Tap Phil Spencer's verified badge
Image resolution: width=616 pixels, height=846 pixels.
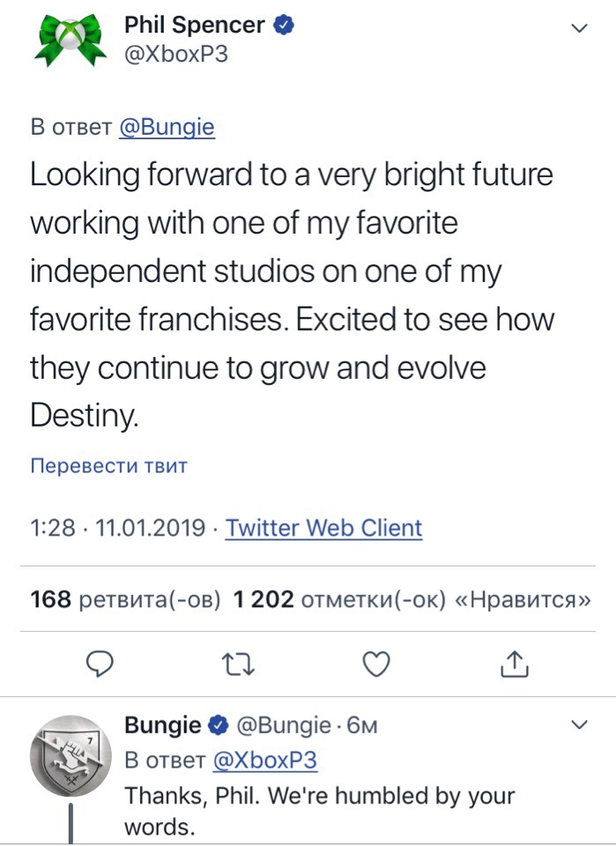coord(282,26)
